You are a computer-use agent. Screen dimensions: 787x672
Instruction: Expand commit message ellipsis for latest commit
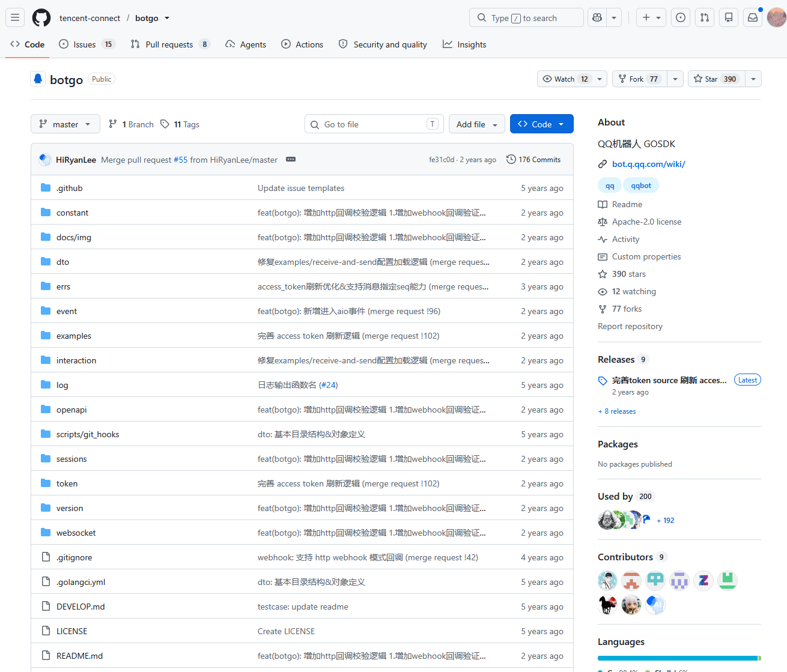coord(291,159)
